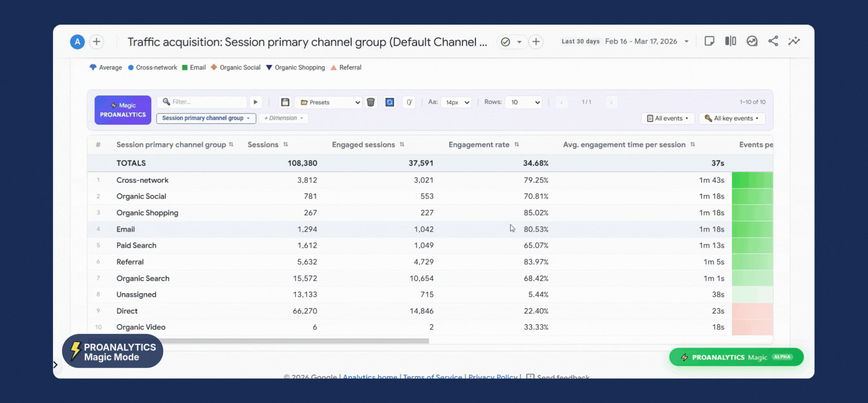
Task: Select the Organic Search row label
Action: (143, 278)
